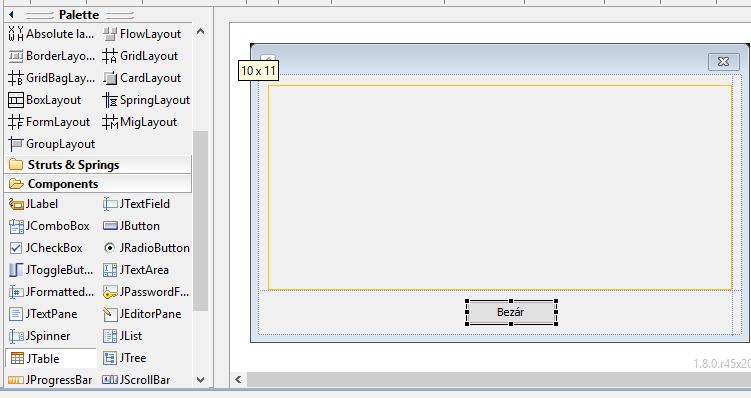Click the Palette panel title
This screenshot has height=398, width=751.
(x=79, y=15)
